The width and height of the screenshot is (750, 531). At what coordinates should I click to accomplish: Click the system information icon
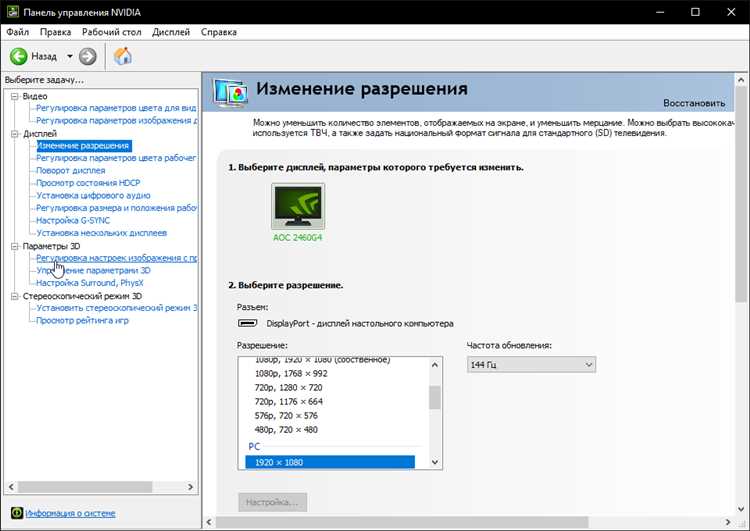16,513
